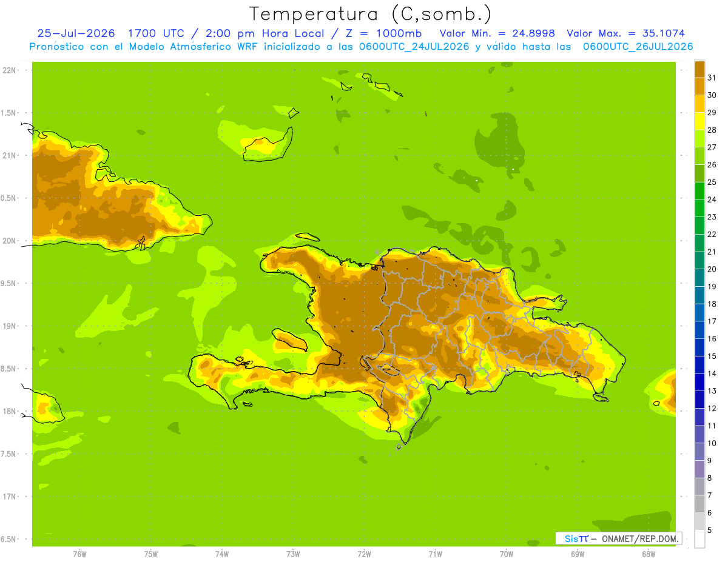Click the "0600UTC_26JUL2026" valid-until time
Image resolution: width=728 pixels, height=562 pixels.
(638, 47)
